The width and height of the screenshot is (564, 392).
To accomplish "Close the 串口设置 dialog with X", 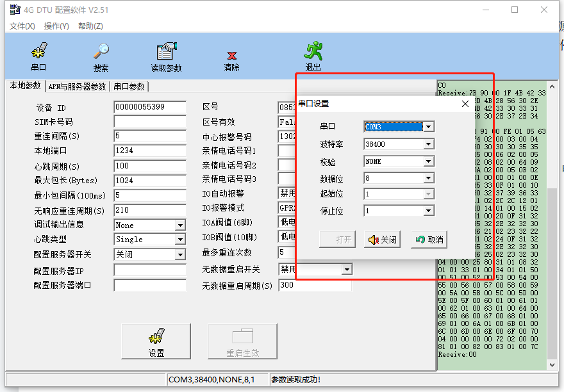I will tap(465, 104).
